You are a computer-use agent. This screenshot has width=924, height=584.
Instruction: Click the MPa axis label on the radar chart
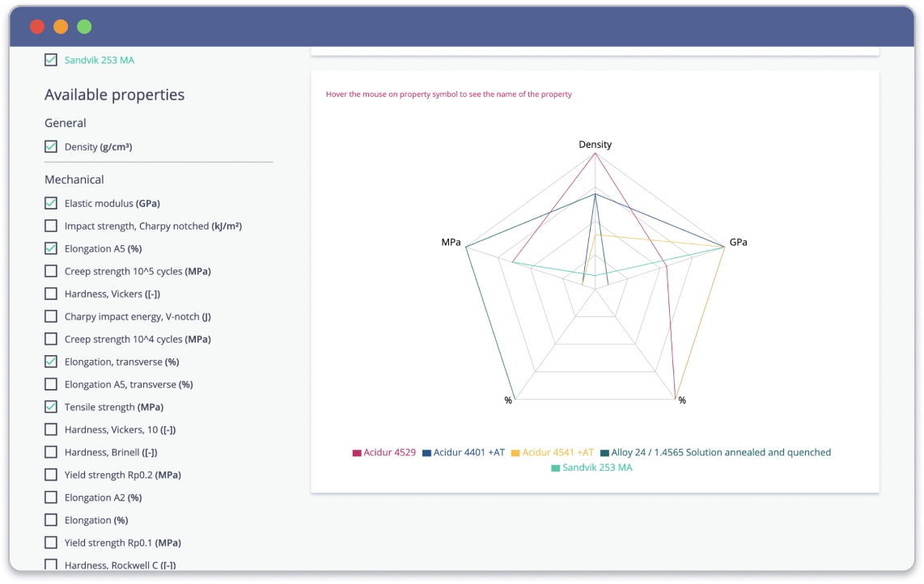tap(451, 241)
